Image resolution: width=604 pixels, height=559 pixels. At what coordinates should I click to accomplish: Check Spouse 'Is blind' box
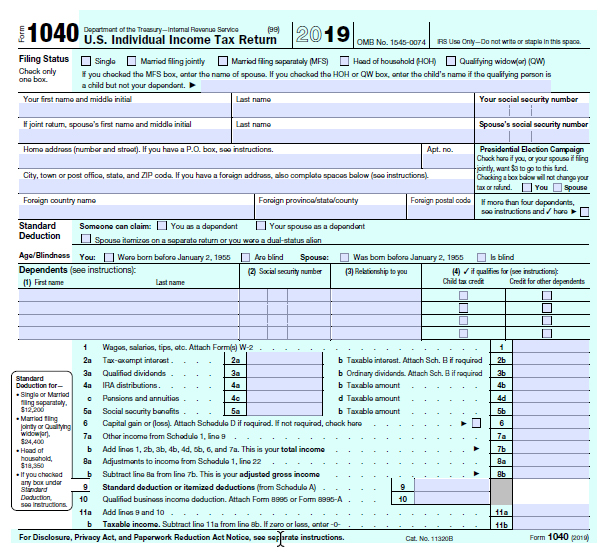[x=481, y=257]
